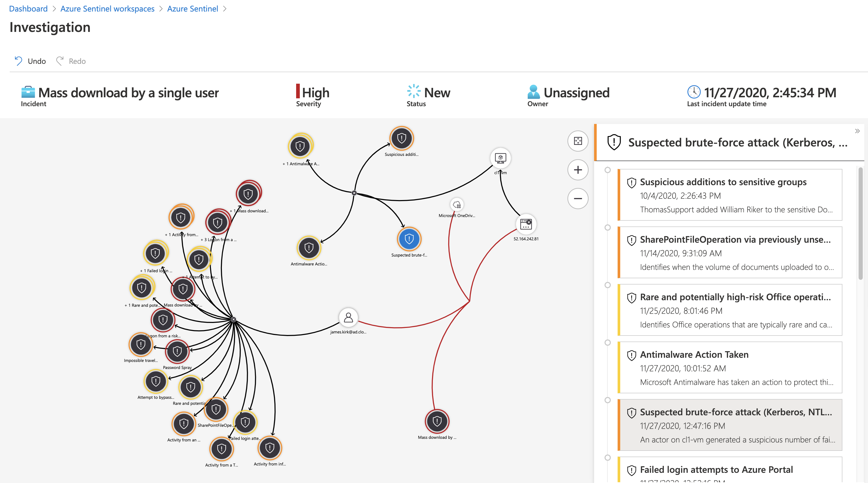Click the Redo button
This screenshot has width=868, height=483.
[x=71, y=61]
